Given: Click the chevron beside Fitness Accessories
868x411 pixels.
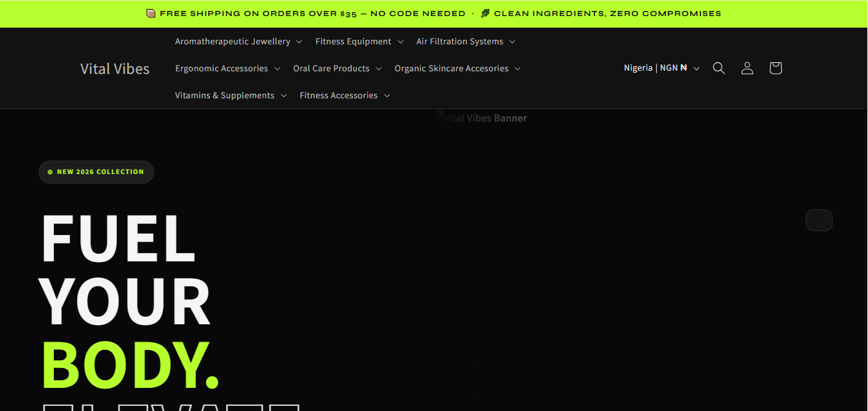Looking at the screenshot, I should pos(387,96).
